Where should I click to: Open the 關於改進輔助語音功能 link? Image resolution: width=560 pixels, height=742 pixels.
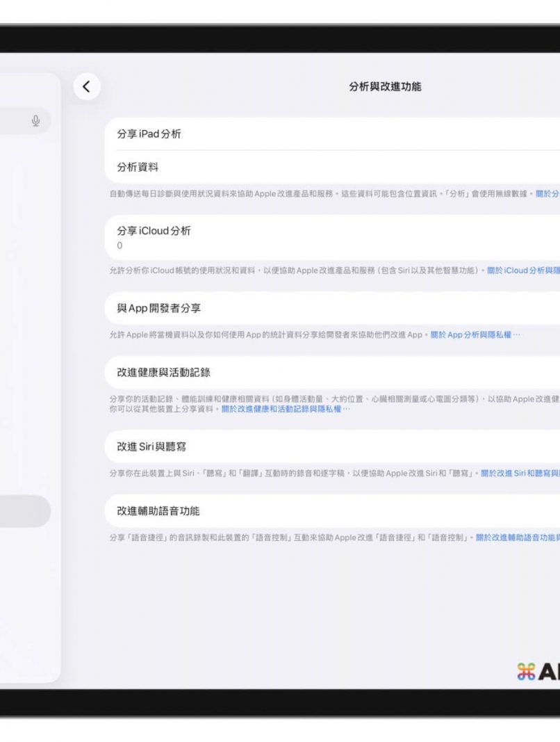pyautogui.click(x=518, y=538)
